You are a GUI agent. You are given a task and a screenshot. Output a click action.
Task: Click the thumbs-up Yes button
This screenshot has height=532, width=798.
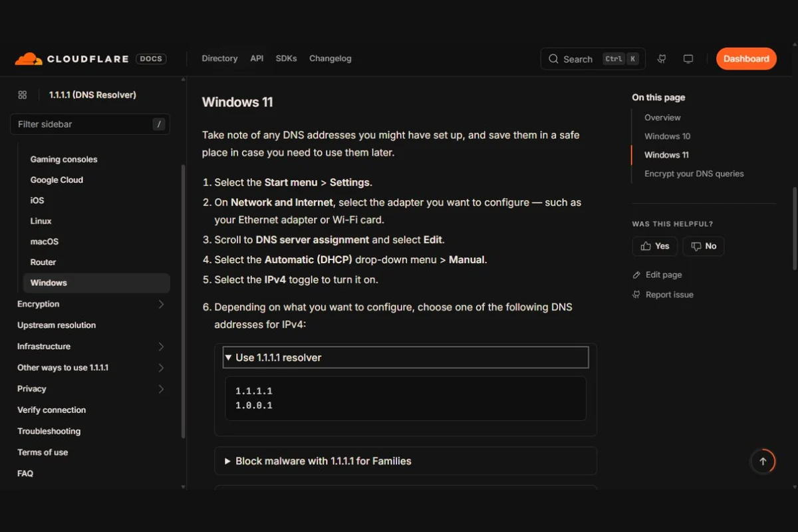[655, 246]
